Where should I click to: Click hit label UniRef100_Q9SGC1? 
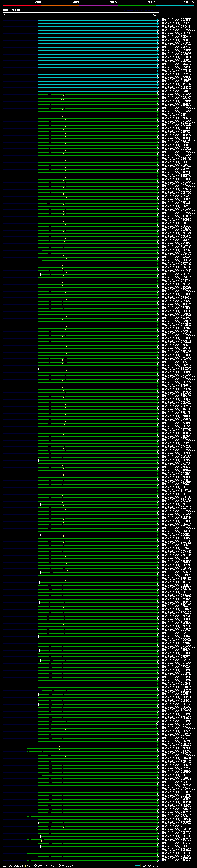tap(176, 297)
